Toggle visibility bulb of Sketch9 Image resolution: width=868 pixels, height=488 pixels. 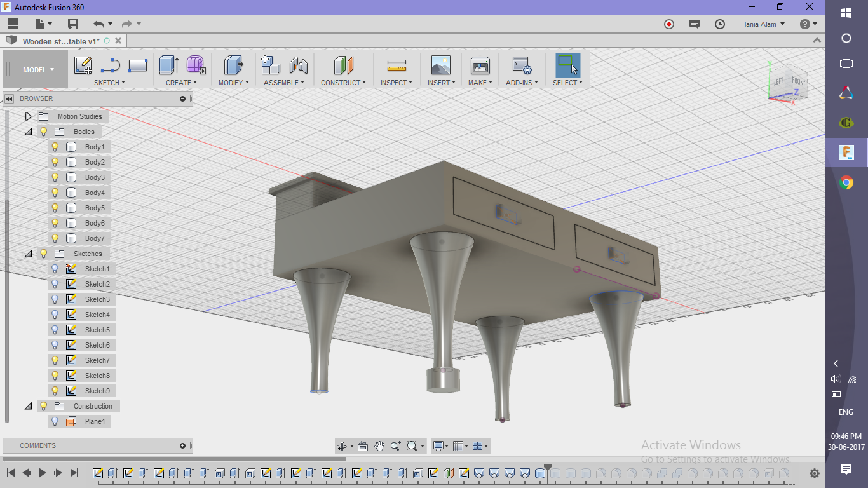tap(55, 391)
